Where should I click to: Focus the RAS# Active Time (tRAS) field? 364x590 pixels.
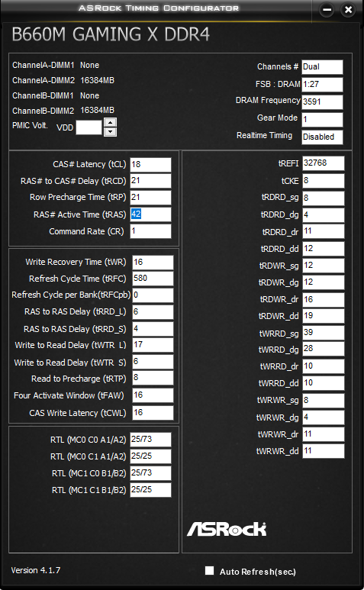click(150, 214)
